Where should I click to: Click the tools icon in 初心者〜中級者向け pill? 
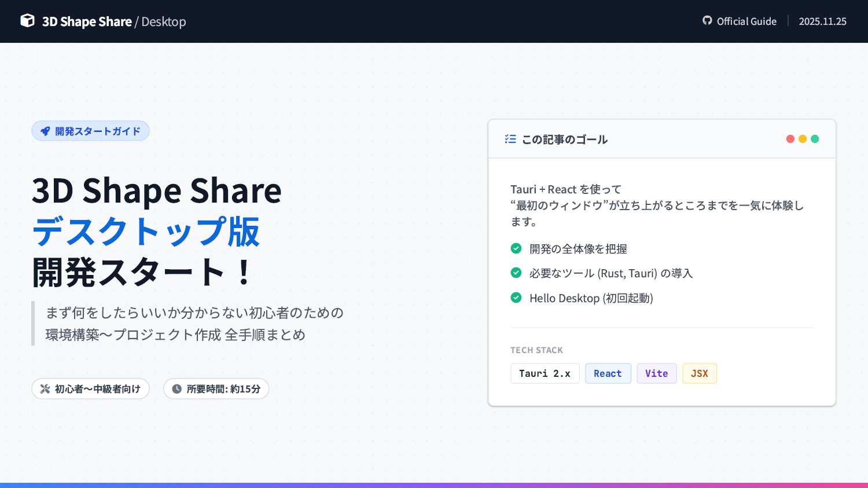[x=45, y=389]
